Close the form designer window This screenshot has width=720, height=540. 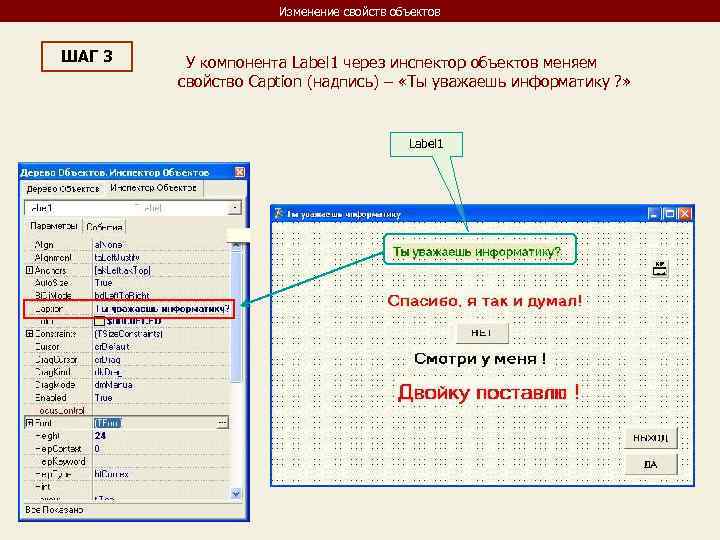click(x=685, y=214)
